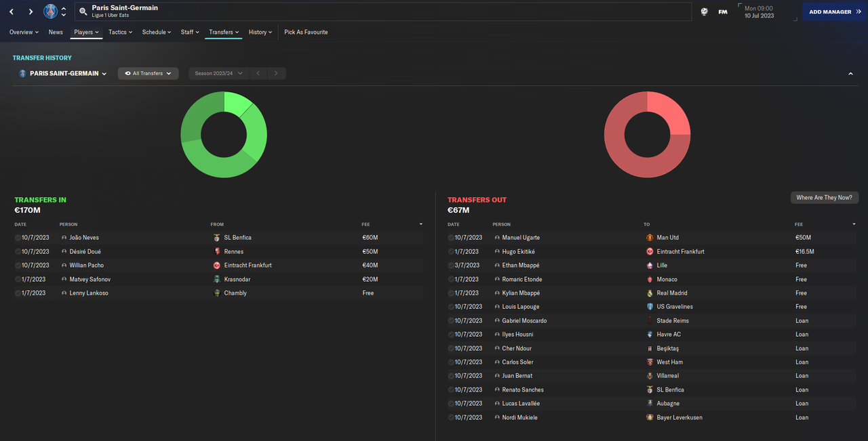Click the SL Benfica badge beside João Neves

[217, 238]
